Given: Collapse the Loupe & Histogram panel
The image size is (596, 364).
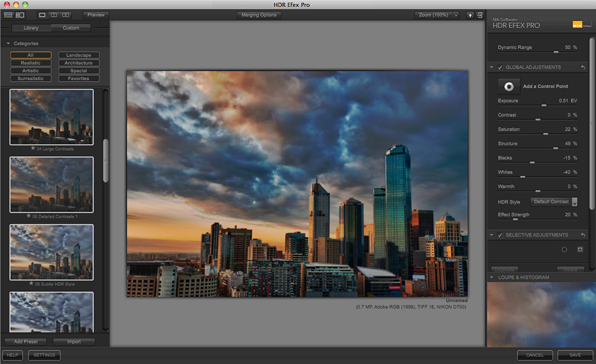Looking at the screenshot, I should click(492, 278).
